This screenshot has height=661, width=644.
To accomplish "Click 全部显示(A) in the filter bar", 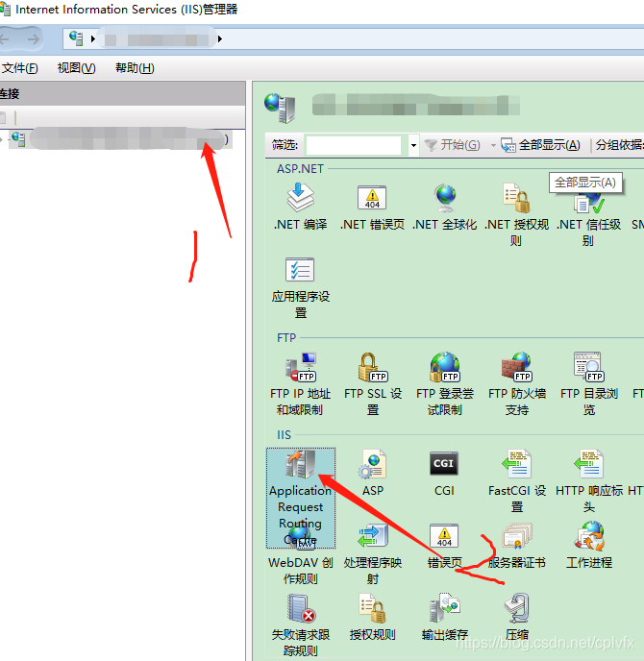I will tap(540, 145).
